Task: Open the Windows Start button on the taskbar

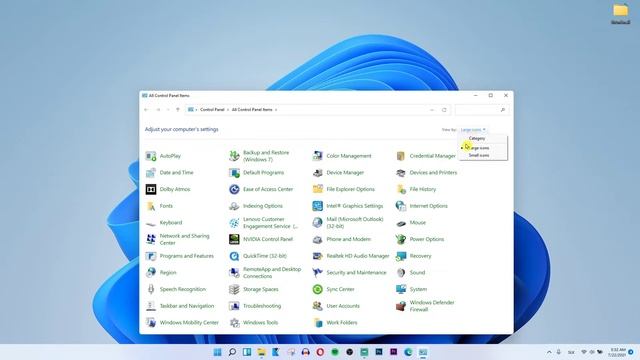Action: [x=218, y=352]
